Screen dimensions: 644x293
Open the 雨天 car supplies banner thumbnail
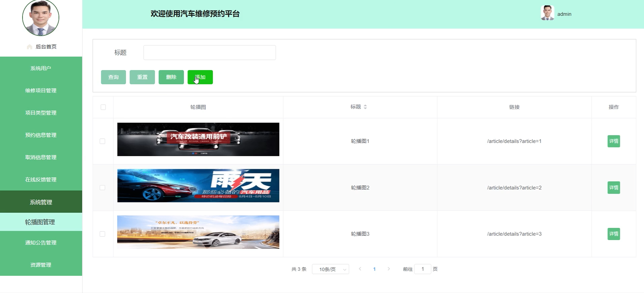(198, 186)
